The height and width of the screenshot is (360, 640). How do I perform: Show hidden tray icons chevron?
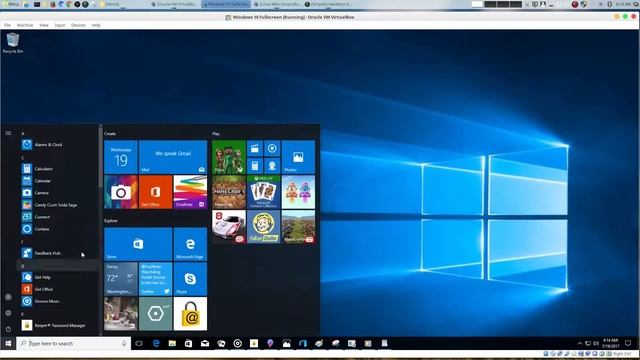(x=580, y=343)
